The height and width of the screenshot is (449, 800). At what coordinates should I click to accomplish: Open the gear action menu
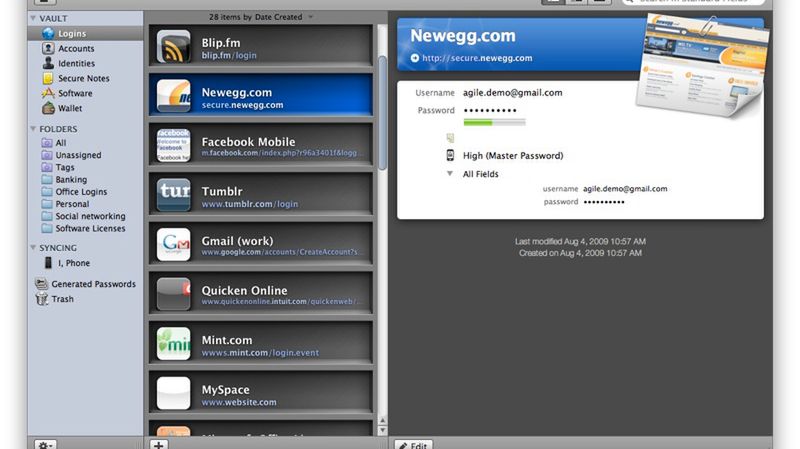[x=45, y=444]
